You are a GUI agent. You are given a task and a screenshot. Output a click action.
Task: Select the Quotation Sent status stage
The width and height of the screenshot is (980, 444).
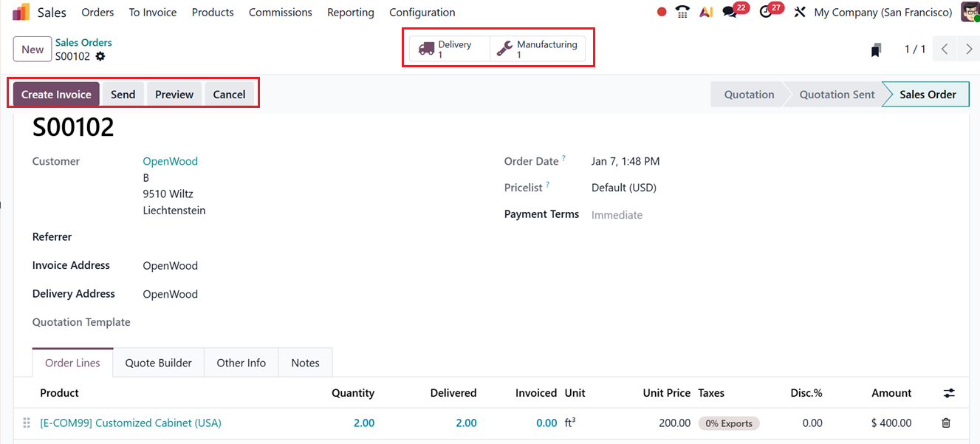[837, 95]
